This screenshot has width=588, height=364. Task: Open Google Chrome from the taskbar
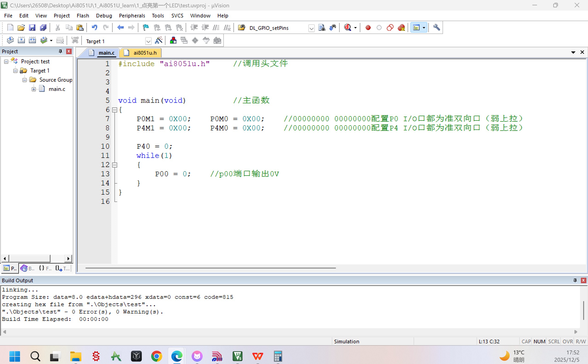(x=157, y=356)
